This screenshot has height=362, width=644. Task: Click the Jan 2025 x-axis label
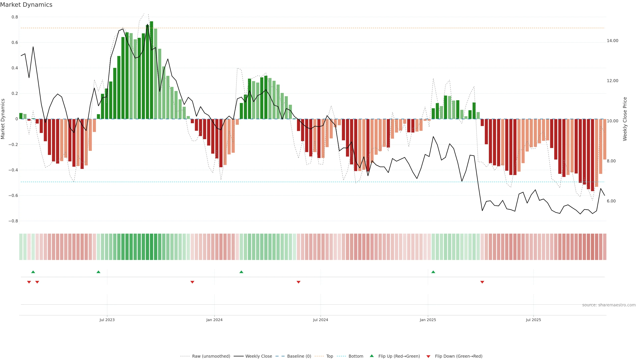coord(428,320)
